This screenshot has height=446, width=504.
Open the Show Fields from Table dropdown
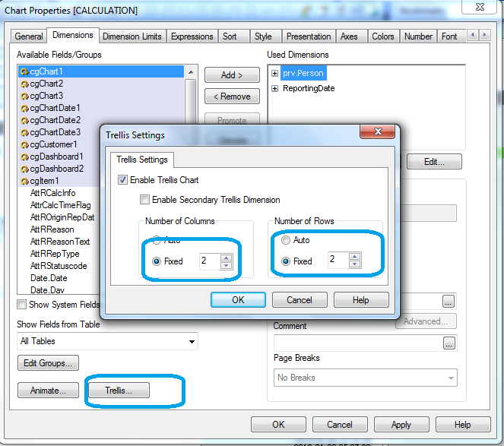(107, 341)
